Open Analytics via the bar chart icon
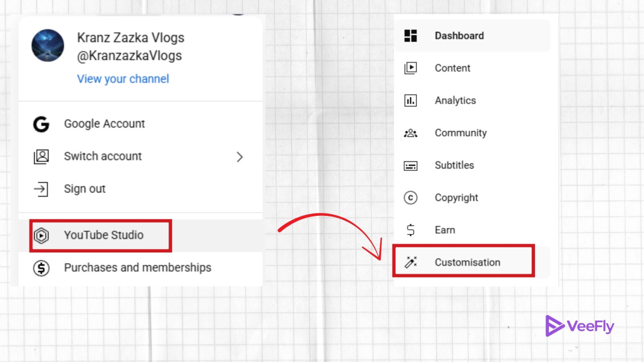The height and width of the screenshot is (362, 644). (x=410, y=101)
